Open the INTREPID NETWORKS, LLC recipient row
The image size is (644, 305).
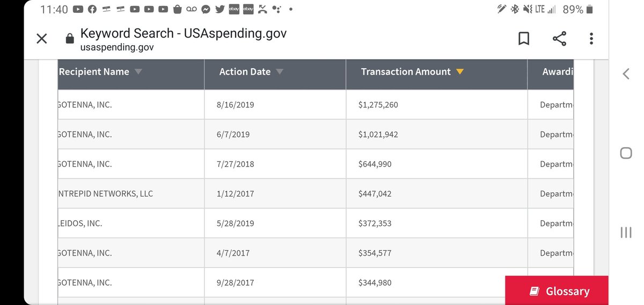(x=316, y=193)
